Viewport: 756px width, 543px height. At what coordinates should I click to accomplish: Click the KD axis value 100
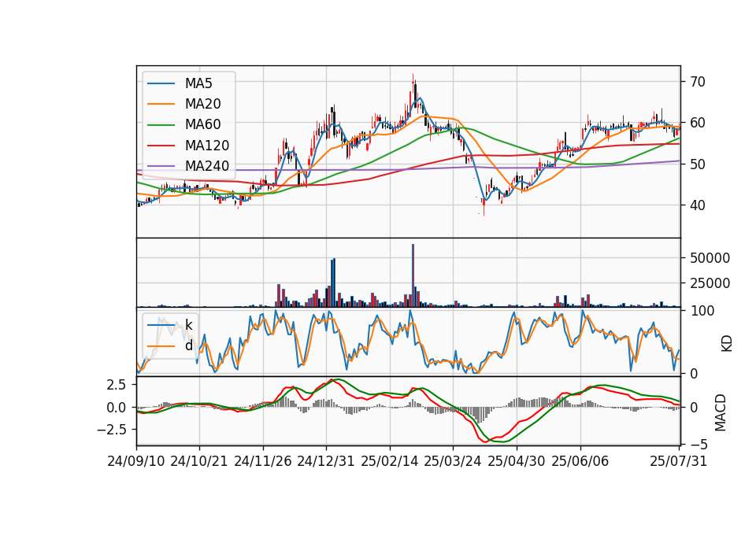click(702, 311)
